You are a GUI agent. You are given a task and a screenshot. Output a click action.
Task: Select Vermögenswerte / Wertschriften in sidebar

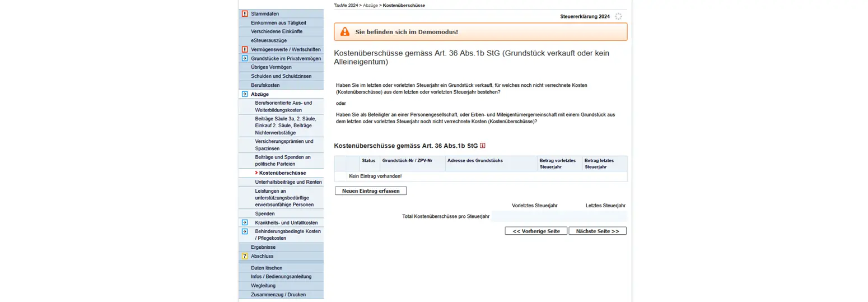point(286,49)
